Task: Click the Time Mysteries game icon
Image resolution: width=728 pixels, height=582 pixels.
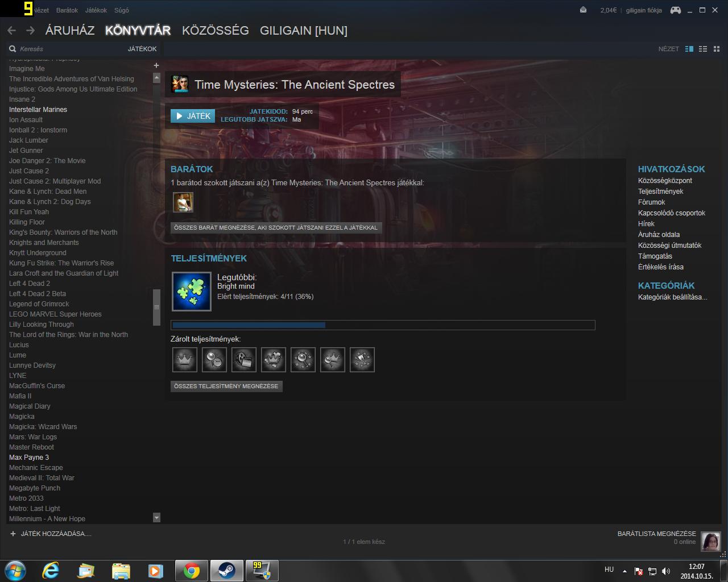Action: (x=180, y=84)
